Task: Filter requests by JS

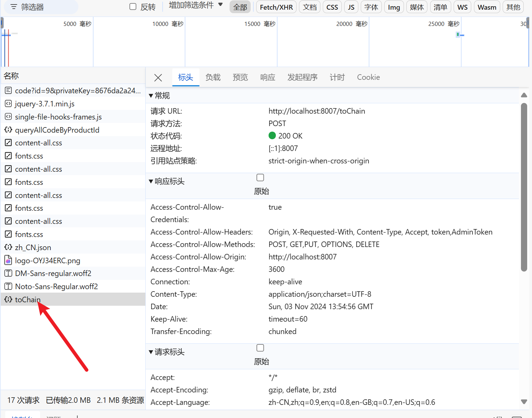Action: coord(351,7)
